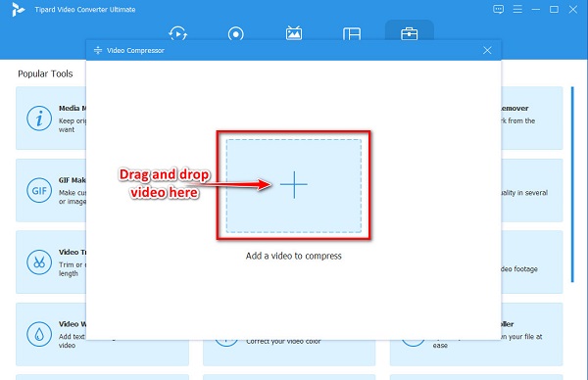Close the Video Compressor dialog
This screenshot has height=380, width=588.
tap(487, 50)
